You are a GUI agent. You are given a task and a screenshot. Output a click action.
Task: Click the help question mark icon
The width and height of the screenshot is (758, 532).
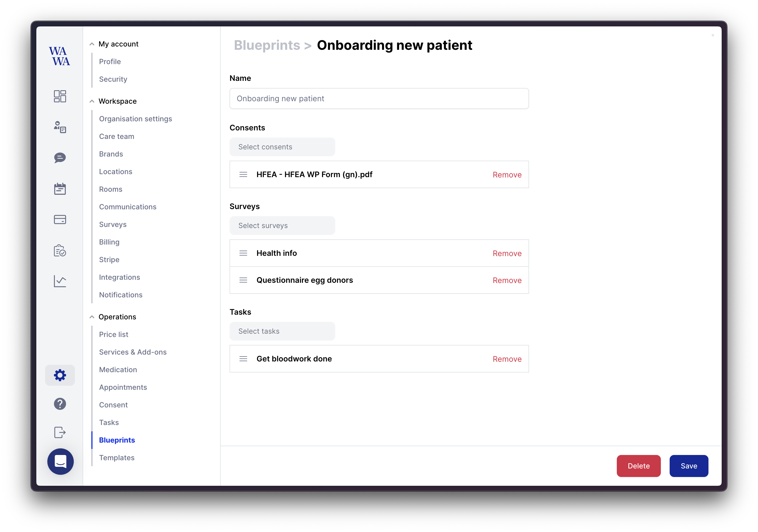point(60,403)
